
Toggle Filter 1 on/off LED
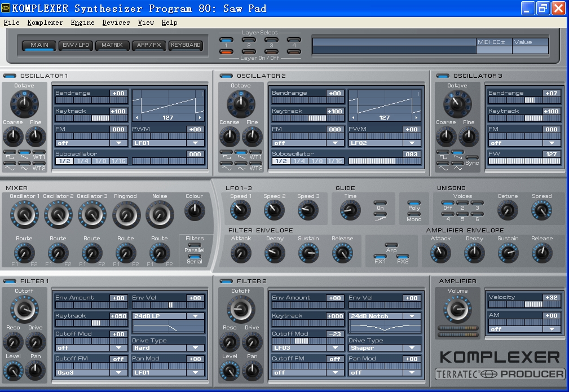coord(10,281)
